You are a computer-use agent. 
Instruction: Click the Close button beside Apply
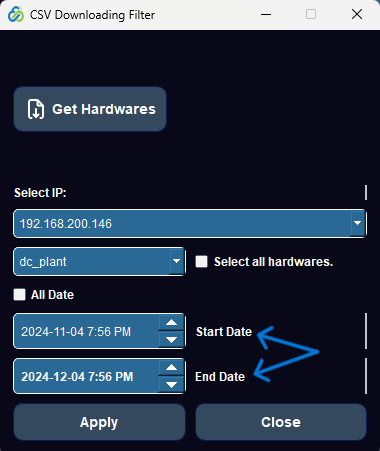point(281,422)
